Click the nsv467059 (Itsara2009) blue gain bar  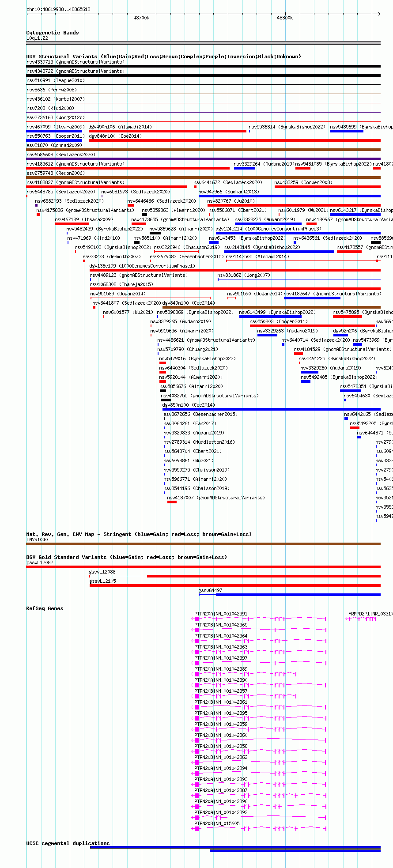click(x=54, y=131)
